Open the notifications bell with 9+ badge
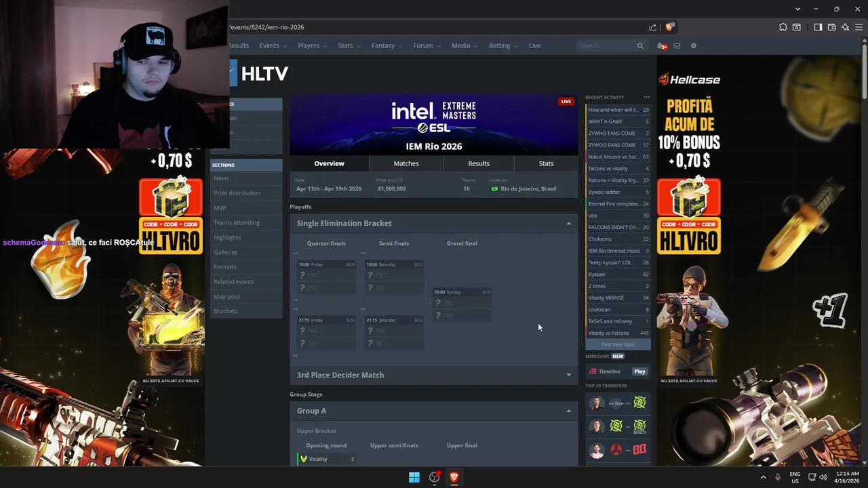Screen dimensions: 868x488 coord(661,46)
